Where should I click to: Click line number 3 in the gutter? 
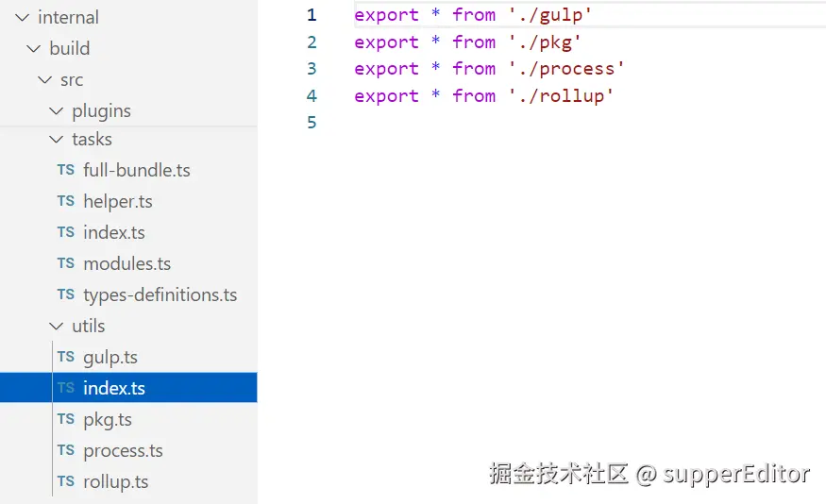click(312, 69)
